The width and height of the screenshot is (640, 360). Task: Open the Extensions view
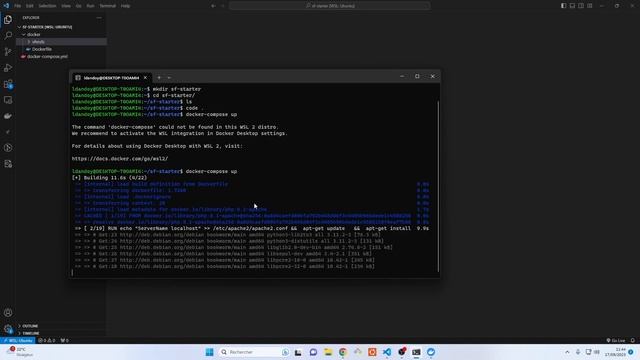tap(8, 84)
